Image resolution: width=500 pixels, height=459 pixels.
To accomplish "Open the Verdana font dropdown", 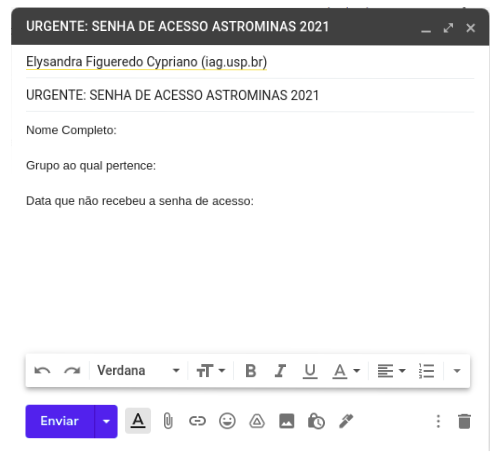I will click(x=138, y=371).
